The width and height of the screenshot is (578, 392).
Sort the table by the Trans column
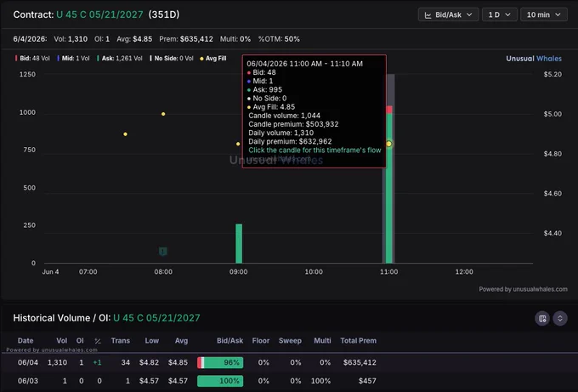coord(121,341)
